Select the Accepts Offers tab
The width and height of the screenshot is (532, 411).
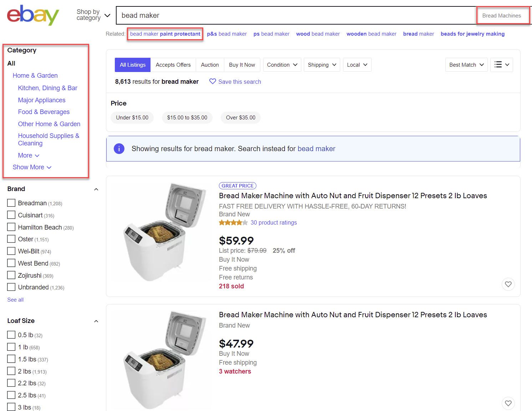(173, 65)
